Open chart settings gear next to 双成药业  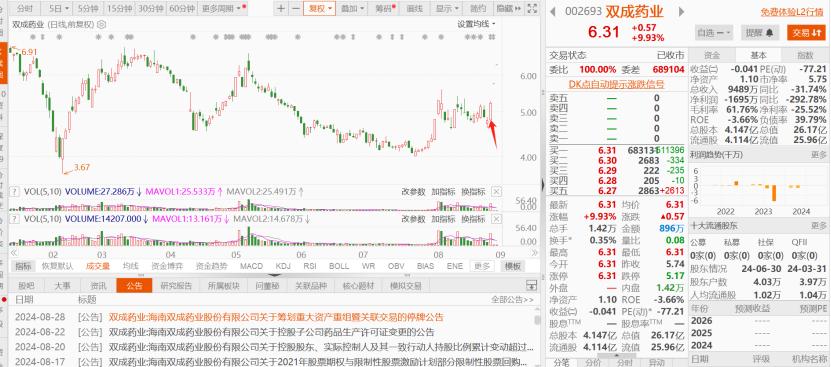coord(102,24)
